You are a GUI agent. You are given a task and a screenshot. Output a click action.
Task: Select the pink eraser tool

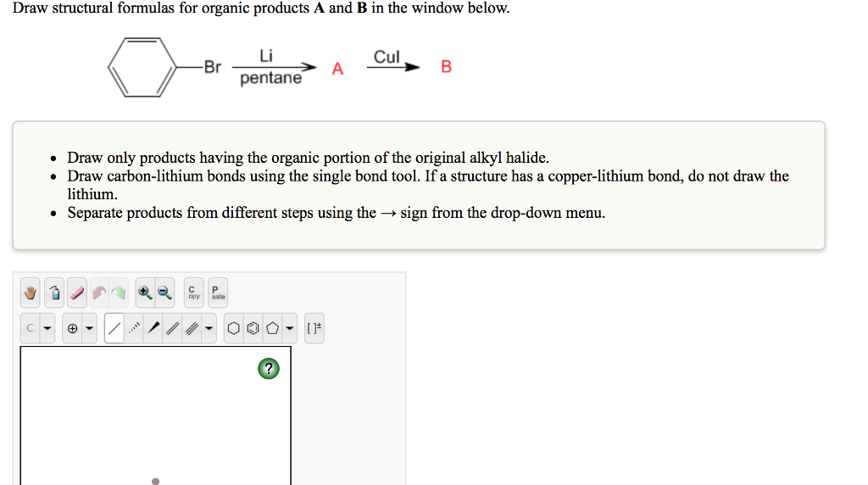pos(77,293)
